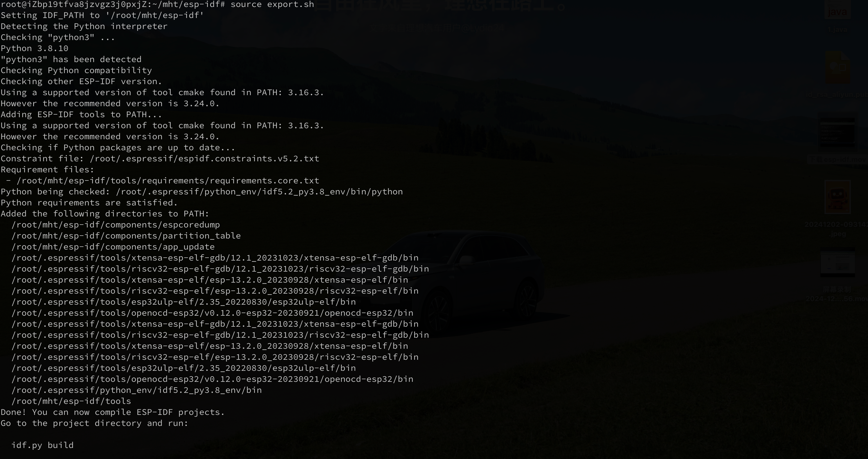Click the 'Requirement files:' line
The image size is (868, 459).
coord(47,170)
